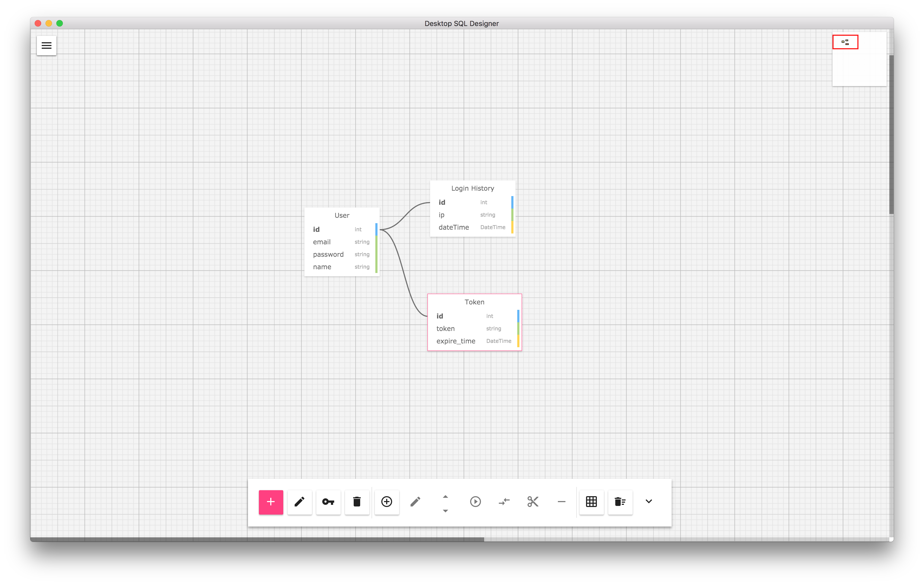Click the trash with lines clear-all icon

[620, 502]
